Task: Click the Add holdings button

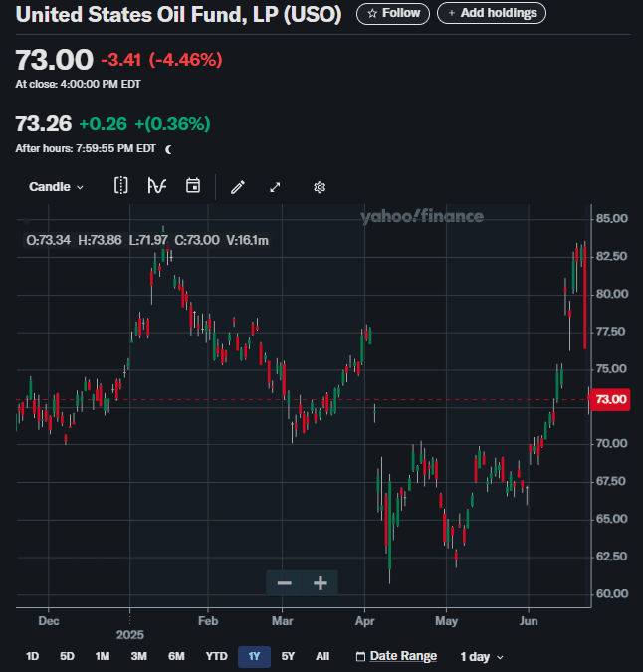Action: coord(492,13)
